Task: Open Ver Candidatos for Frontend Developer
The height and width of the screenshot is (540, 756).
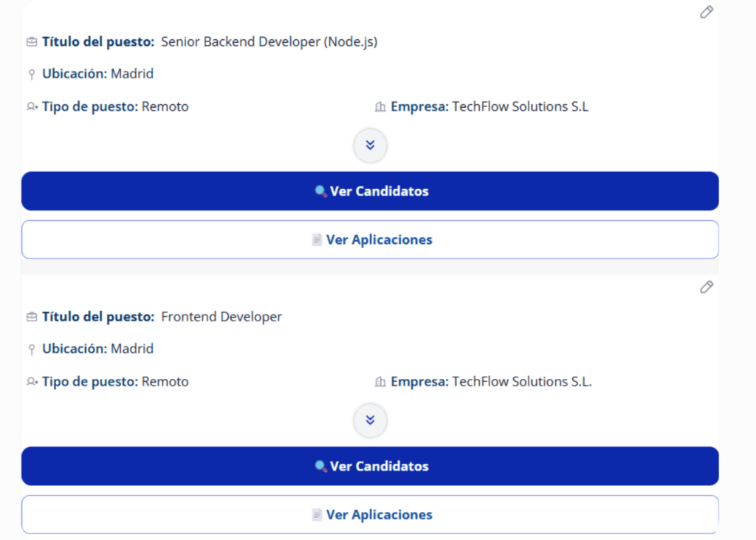Action: pyautogui.click(x=371, y=466)
